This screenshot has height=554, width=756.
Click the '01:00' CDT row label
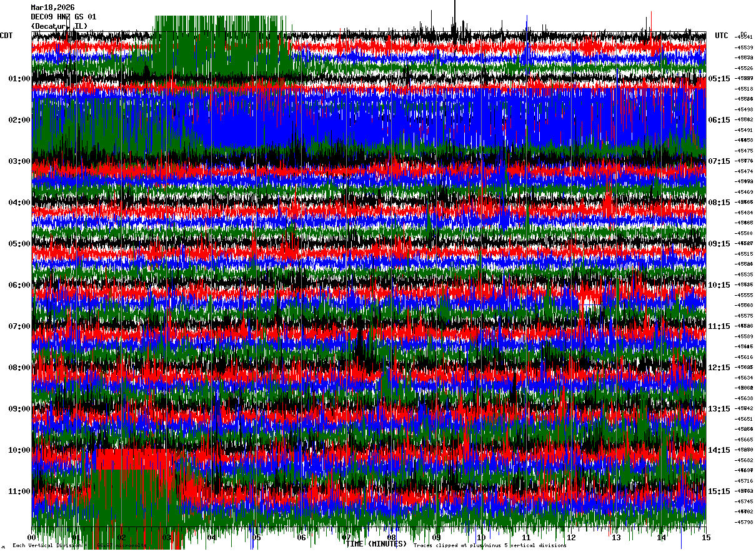(x=19, y=79)
